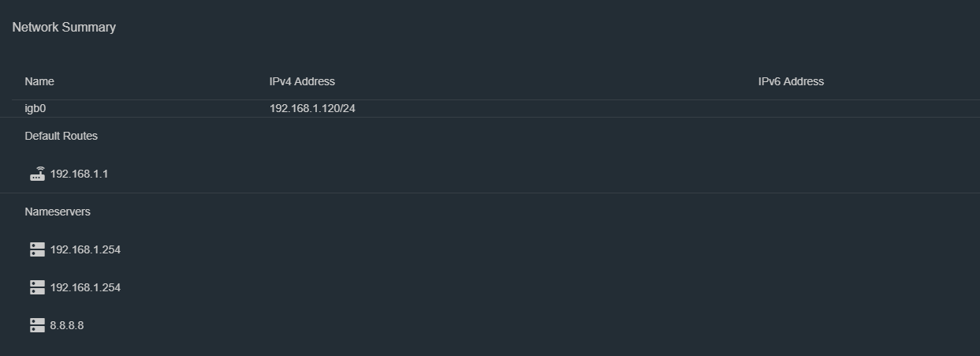Click the Nameservers heading

[58, 212]
